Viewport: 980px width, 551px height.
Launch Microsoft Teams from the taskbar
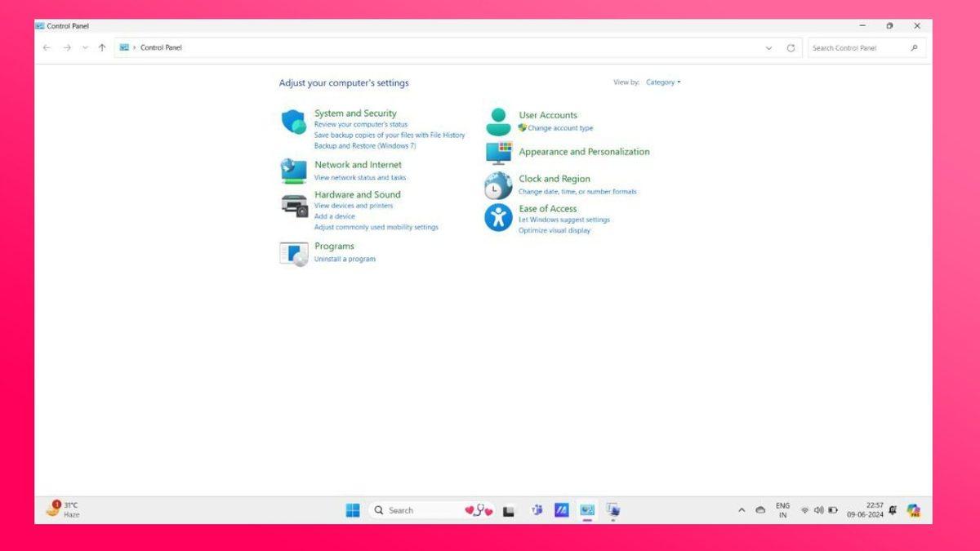(537, 509)
